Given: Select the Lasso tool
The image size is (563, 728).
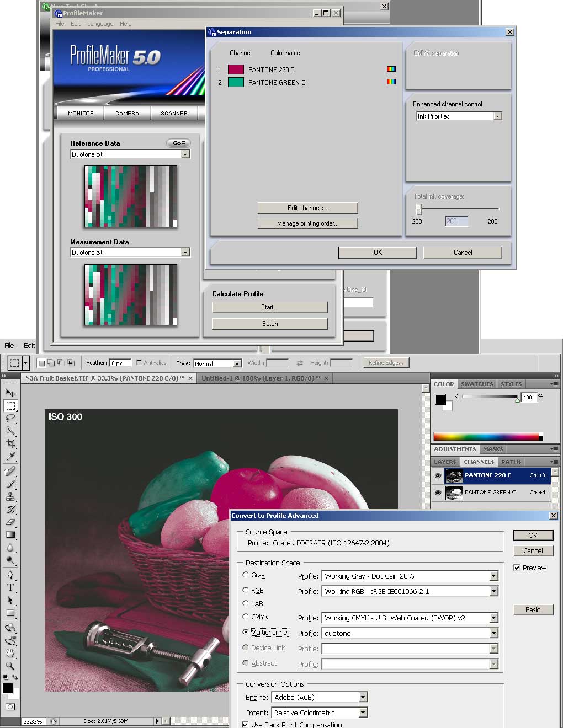Looking at the screenshot, I should click(x=10, y=419).
